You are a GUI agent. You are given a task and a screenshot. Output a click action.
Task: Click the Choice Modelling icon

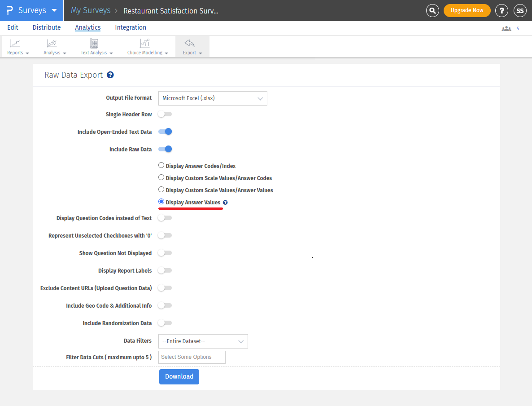144,44
